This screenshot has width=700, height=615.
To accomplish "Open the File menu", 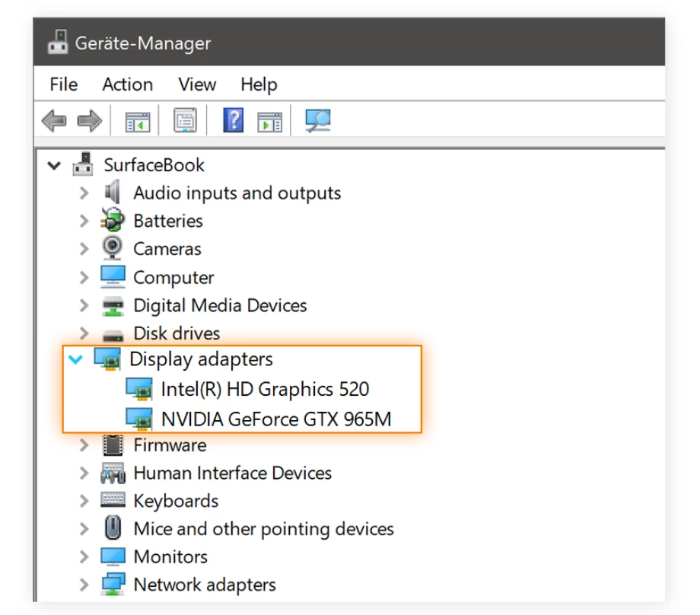I will point(63,84).
